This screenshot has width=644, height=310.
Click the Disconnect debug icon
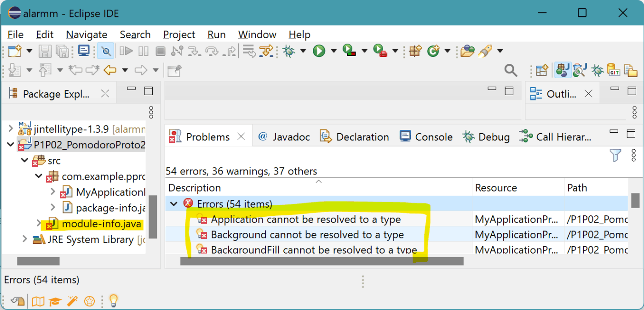(x=177, y=51)
